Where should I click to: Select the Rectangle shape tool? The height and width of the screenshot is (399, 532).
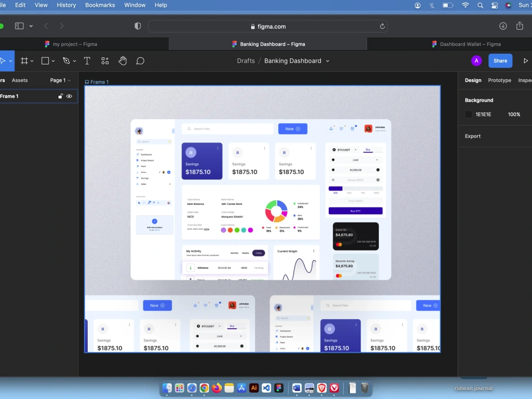click(x=44, y=61)
